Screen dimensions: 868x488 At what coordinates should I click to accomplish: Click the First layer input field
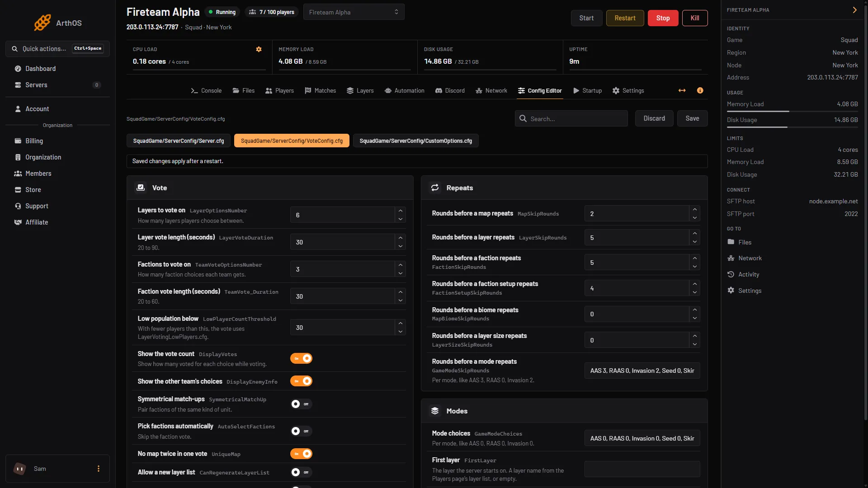642,469
